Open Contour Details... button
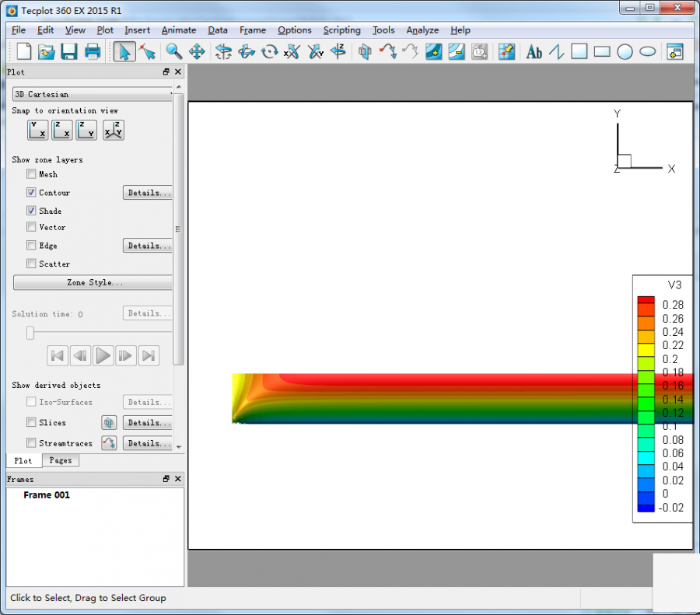The image size is (700, 615). pos(146,193)
